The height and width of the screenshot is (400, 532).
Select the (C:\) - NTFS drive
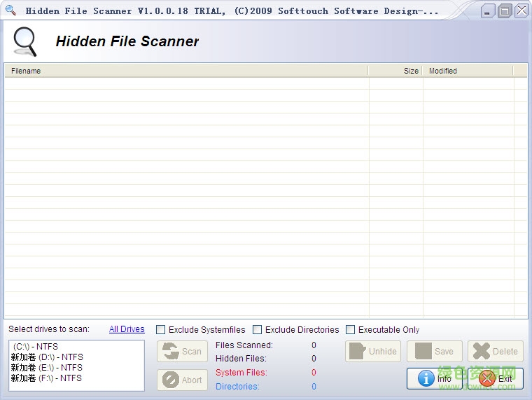point(36,347)
